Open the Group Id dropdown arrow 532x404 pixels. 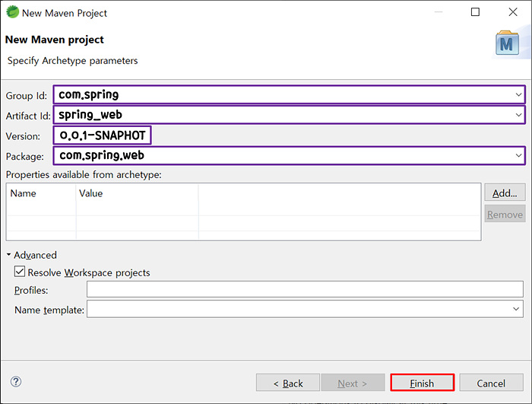pyautogui.click(x=518, y=94)
